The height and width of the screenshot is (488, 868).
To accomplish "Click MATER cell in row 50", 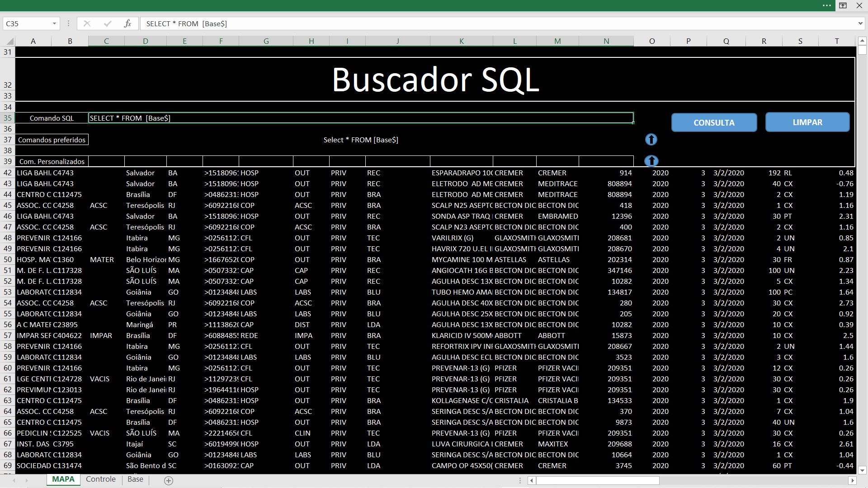I will pyautogui.click(x=106, y=259).
